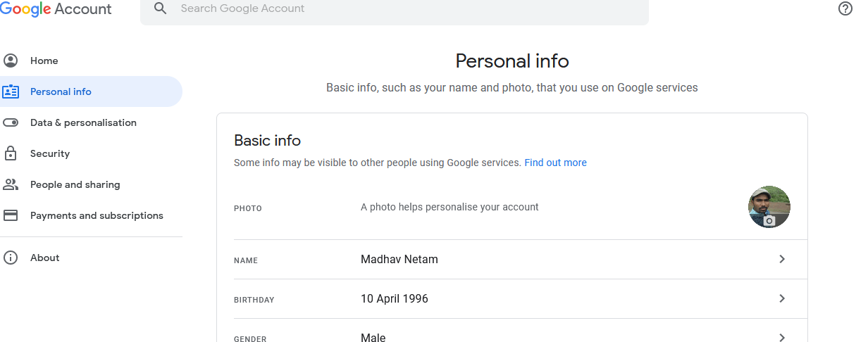The image size is (868, 342).
Task: Click the About info circle icon
Action: click(11, 258)
